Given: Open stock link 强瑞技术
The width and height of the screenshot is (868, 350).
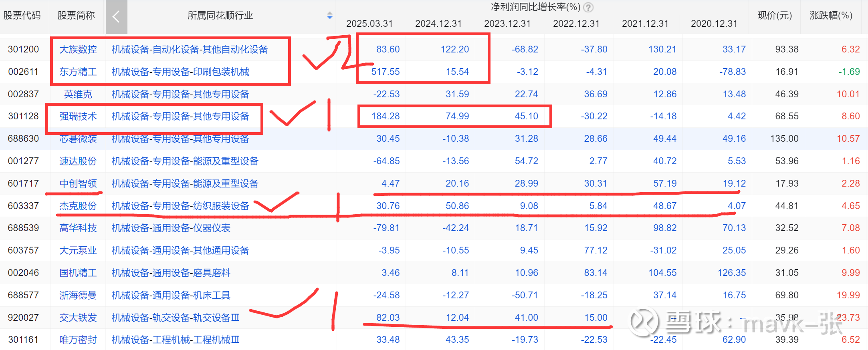Looking at the screenshot, I should click(x=78, y=116).
